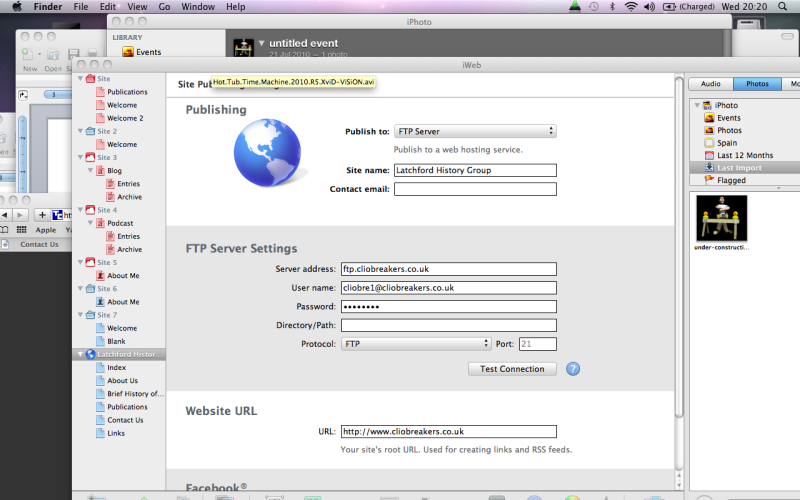Collapse the Blog disclosure triangle
800x500 pixels.
90,170
